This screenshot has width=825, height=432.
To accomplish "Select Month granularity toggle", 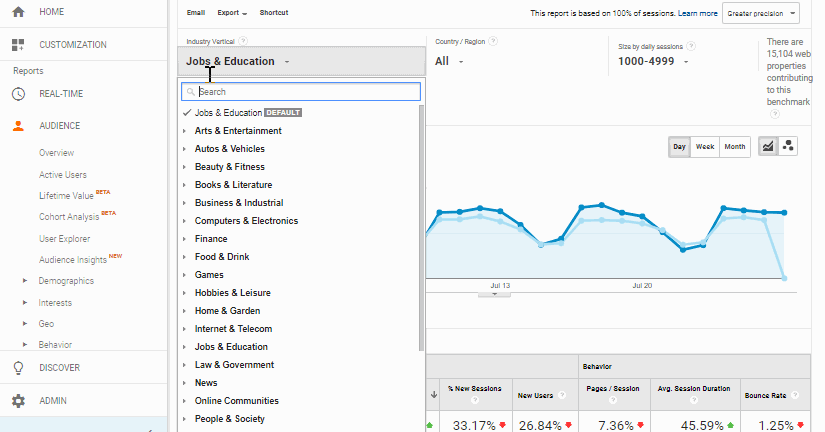I will click(x=735, y=147).
